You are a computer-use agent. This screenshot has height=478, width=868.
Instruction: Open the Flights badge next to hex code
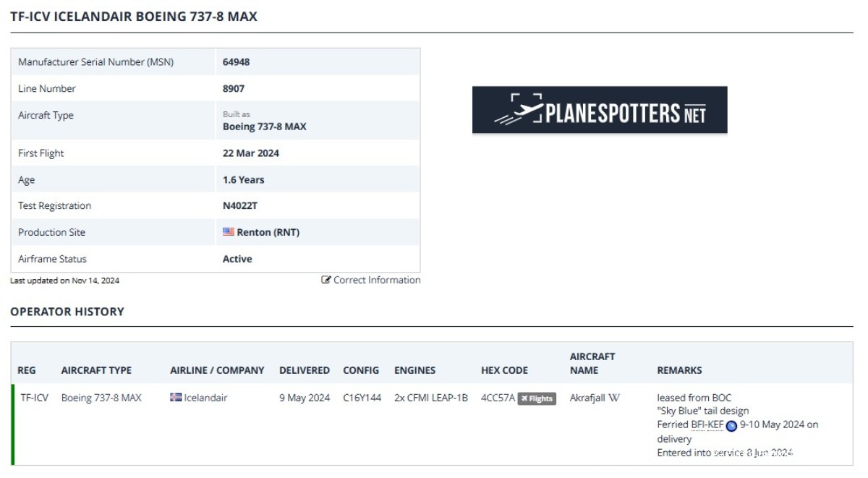pyautogui.click(x=537, y=398)
